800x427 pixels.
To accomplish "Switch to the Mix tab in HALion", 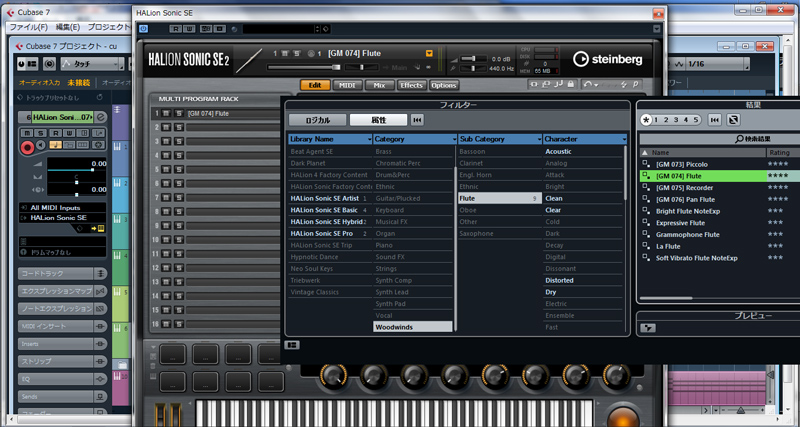I will tap(379, 85).
